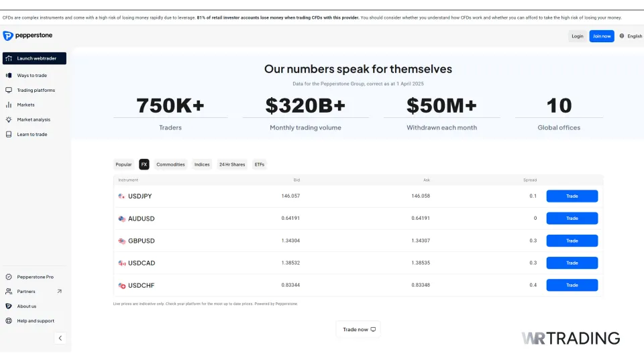Click the About us icon

point(9,306)
